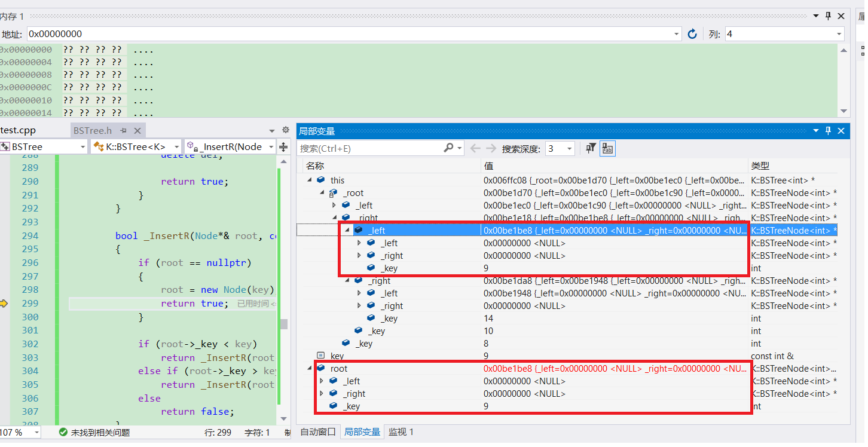
Task: Switch to the BSTree.h tab
Action: click(x=93, y=130)
